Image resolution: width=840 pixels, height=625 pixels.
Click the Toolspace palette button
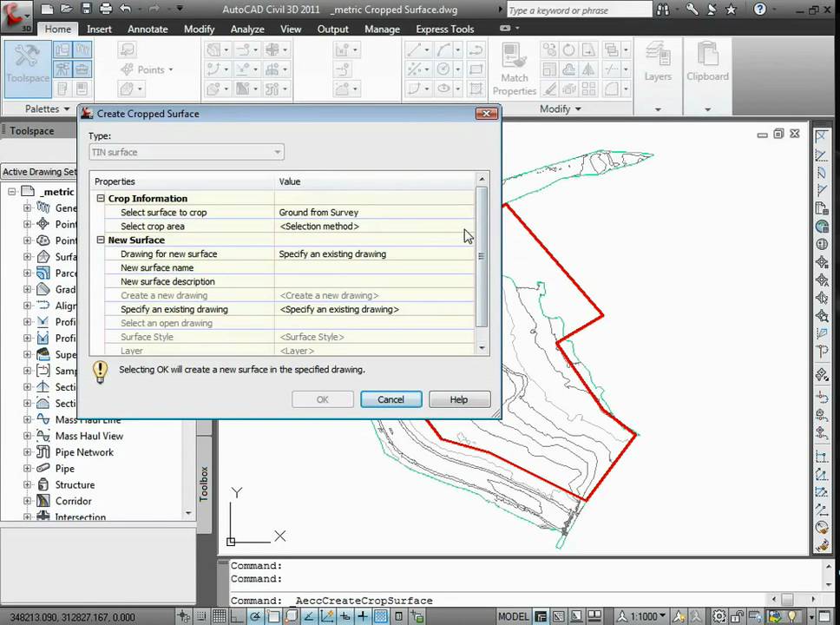click(27, 68)
